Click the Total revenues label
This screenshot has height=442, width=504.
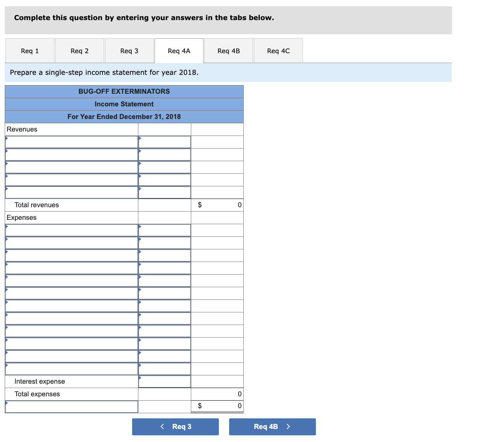(37, 205)
